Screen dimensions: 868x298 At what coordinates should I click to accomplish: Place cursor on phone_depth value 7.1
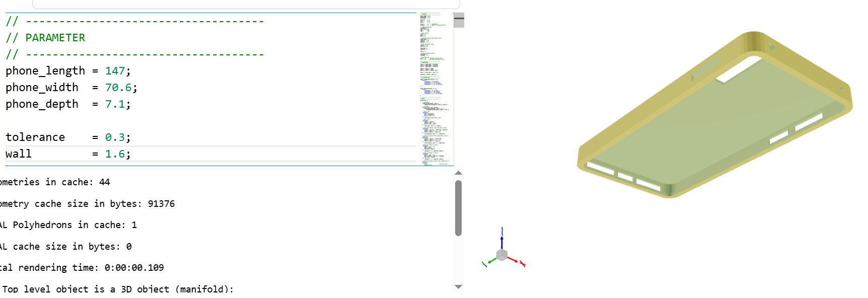[x=115, y=104]
